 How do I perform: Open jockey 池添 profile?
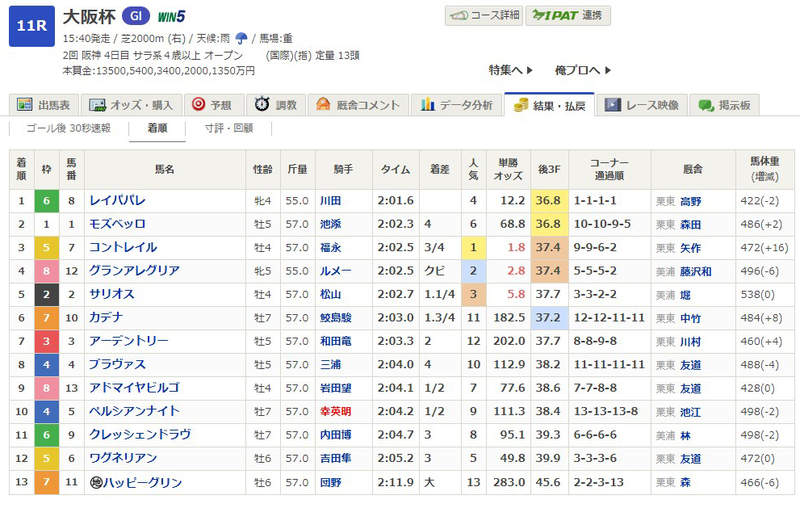(330, 224)
